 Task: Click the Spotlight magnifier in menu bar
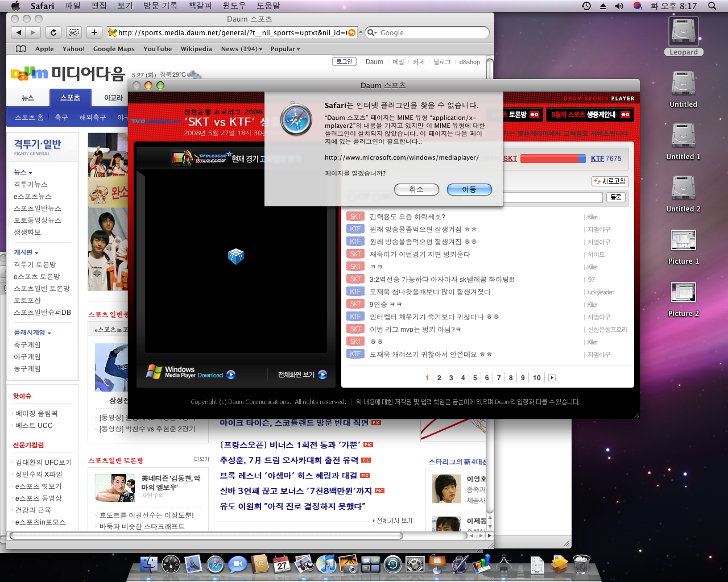(x=712, y=6)
